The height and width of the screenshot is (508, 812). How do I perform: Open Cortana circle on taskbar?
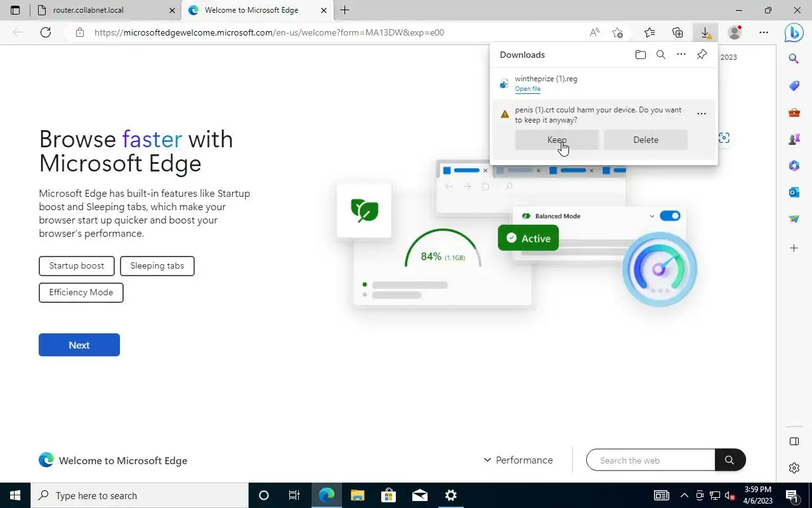[x=264, y=495]
